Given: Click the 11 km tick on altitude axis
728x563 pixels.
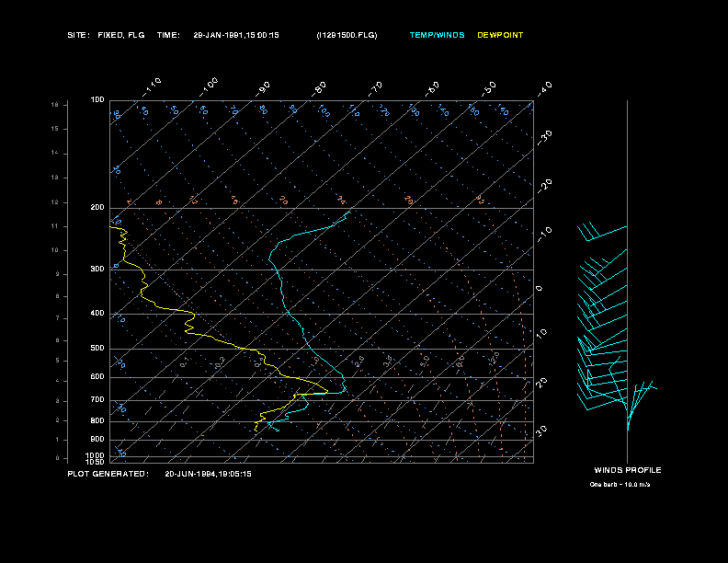Looking at the screenshot, I should coord(55,226).
